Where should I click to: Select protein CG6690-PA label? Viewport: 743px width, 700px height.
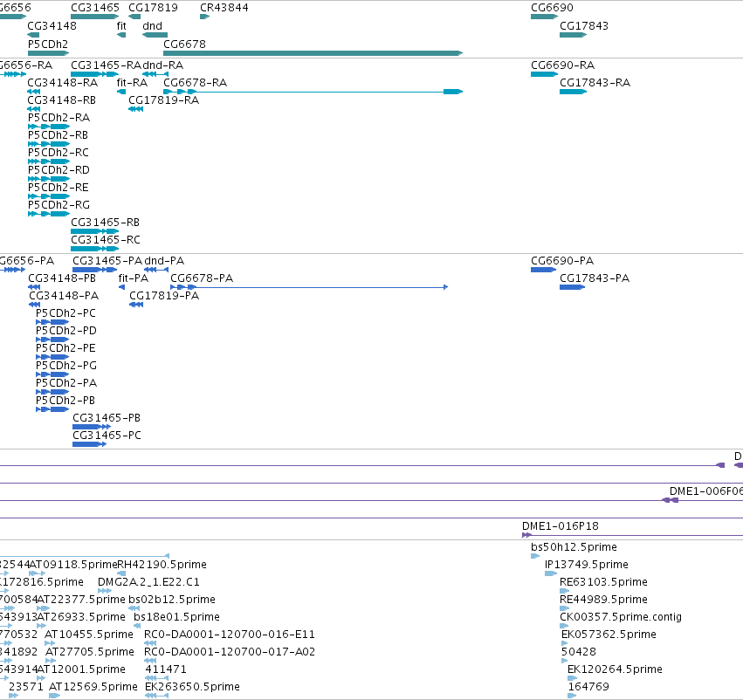coord(562,261)
